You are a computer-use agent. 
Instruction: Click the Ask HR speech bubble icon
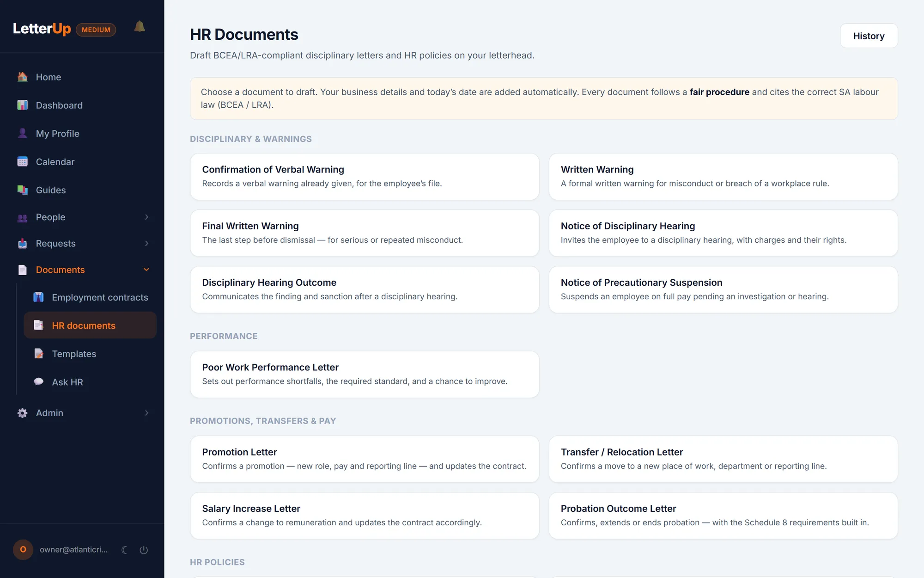tap(38, 381)
